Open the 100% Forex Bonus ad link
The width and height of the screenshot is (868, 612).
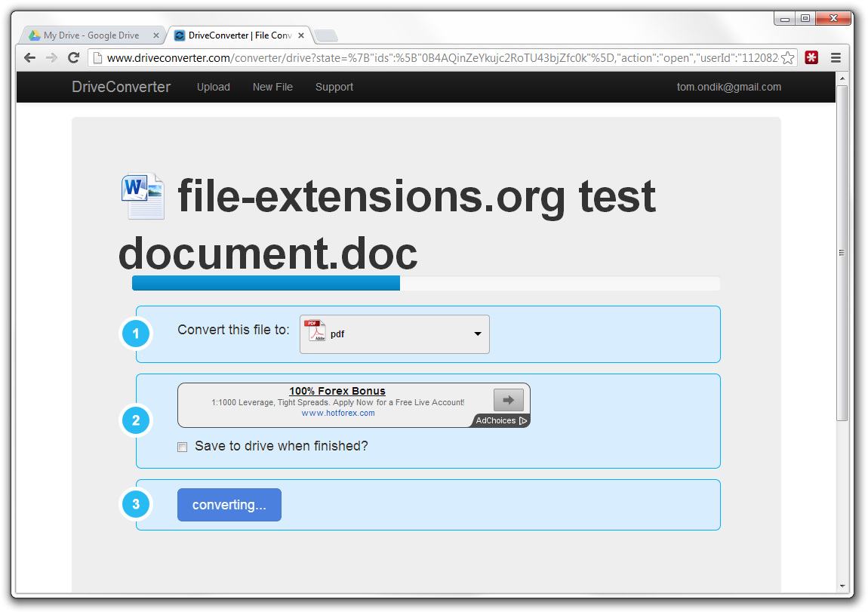(x=337, y=391)
